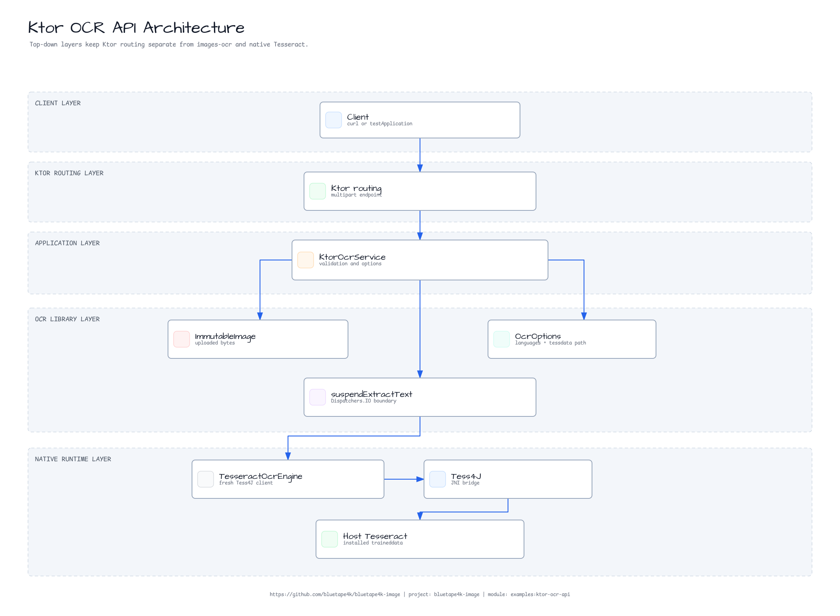Click the OCR LIBRARY LAYER label

[67, 319]
